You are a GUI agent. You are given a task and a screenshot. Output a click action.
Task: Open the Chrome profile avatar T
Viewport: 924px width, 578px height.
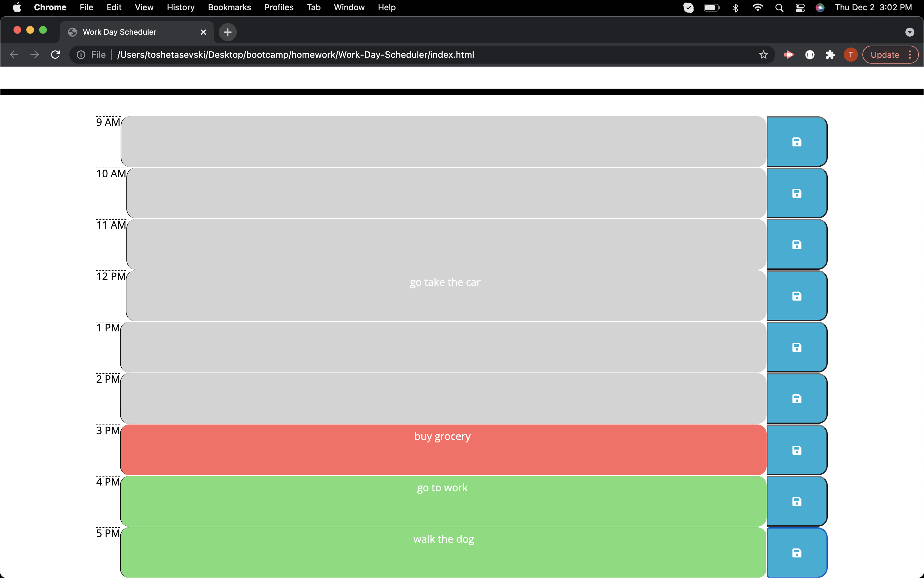click(x=850, y=55)
